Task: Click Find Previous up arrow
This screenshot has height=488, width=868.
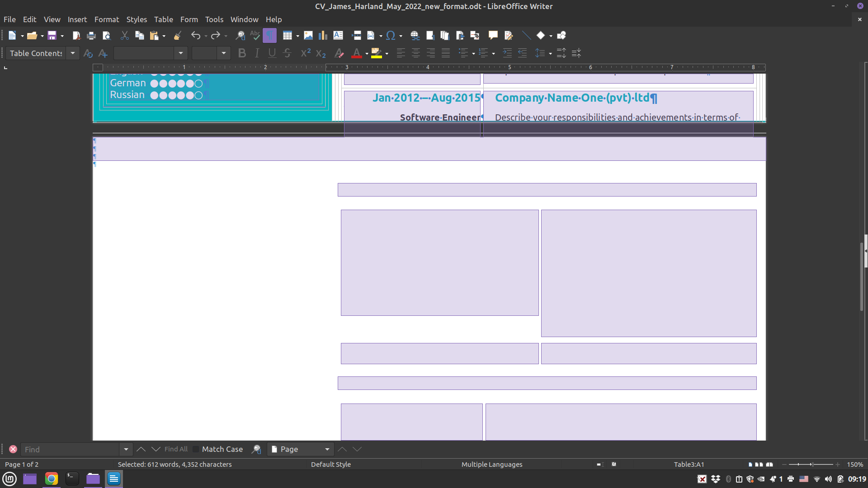Action: tap(141, 449)
